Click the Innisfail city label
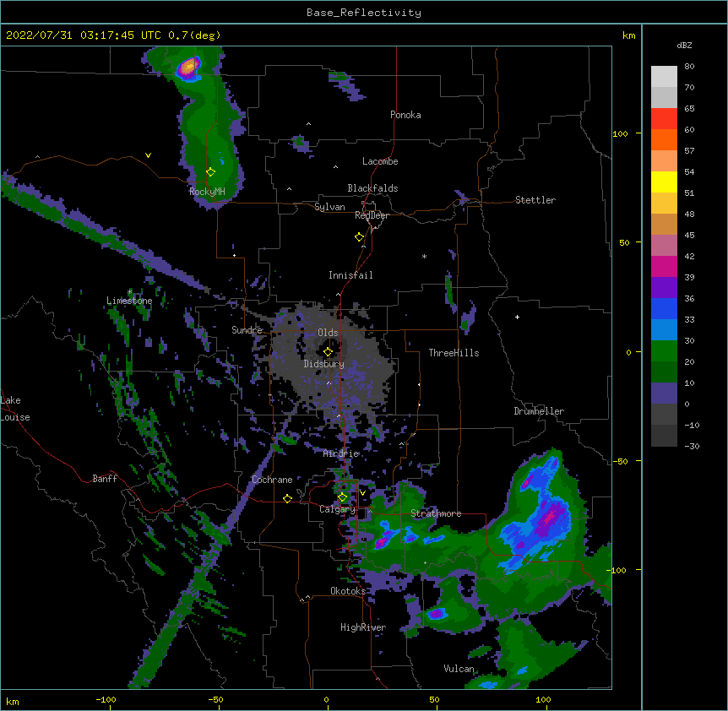 350,275
